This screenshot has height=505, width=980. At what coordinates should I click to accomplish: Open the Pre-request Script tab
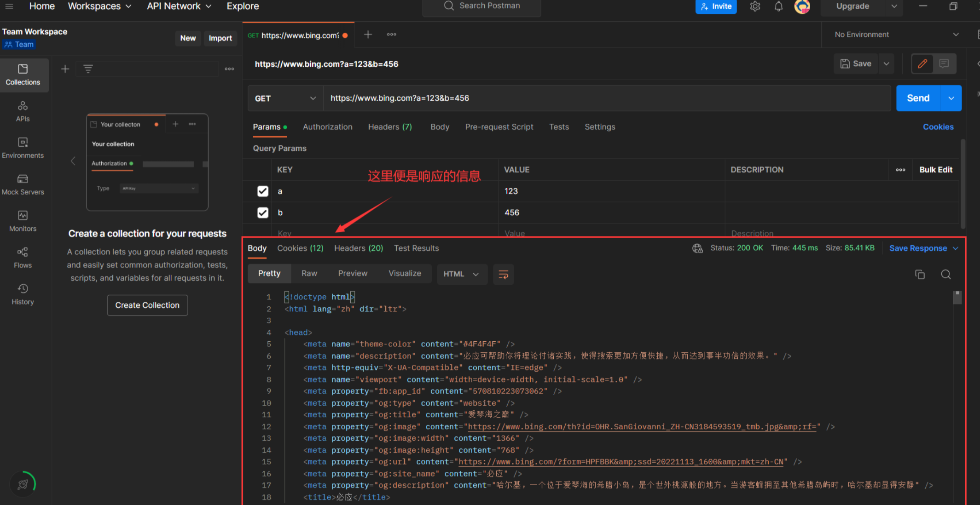[x=499, y=127]
